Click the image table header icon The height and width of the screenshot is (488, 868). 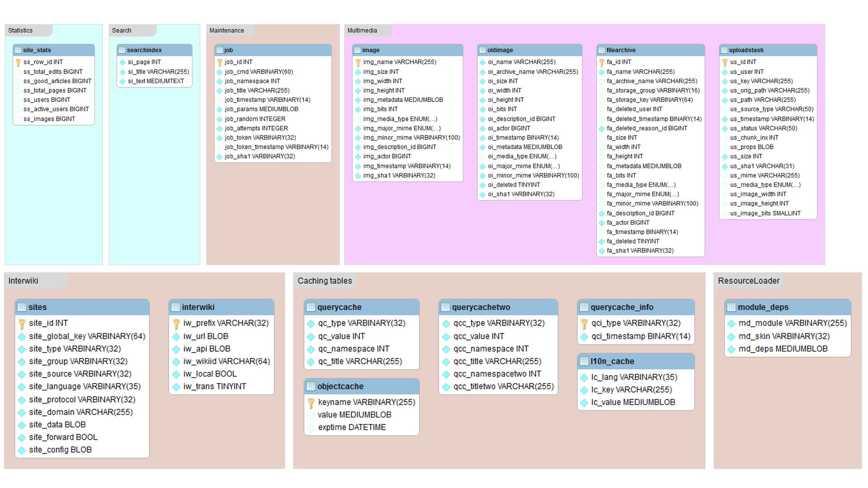point(358,50)
